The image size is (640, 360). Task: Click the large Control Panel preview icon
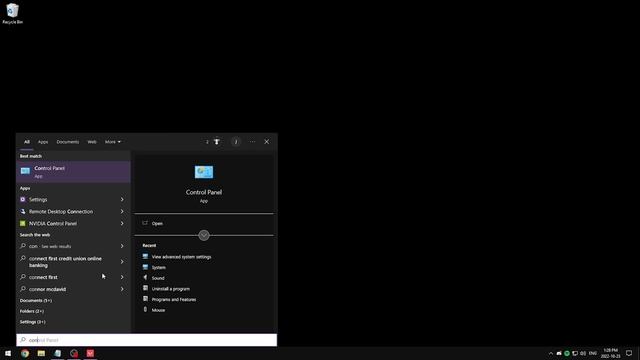[x=204, y=172]
